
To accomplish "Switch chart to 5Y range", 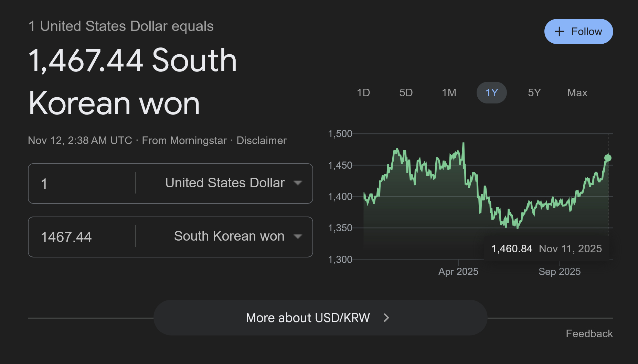I will coord(534,93).
